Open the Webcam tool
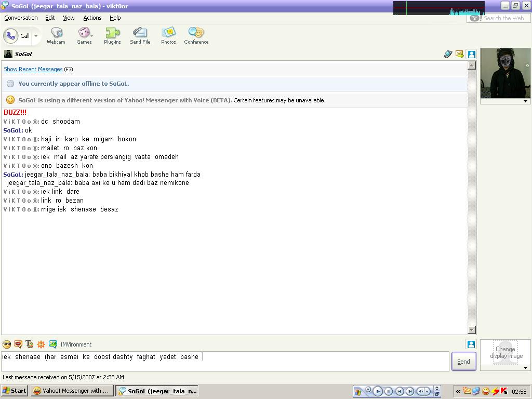Screen dimensions: 532x399 click(56, 36)
